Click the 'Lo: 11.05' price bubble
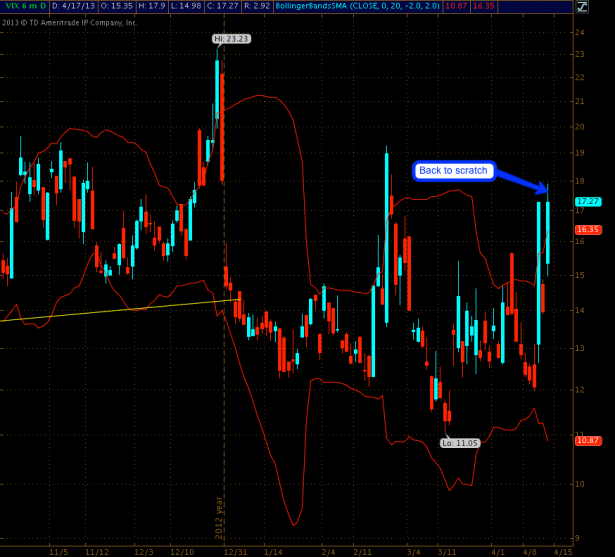This screenshot has width=615, height=557. click(x=459, y=441)
